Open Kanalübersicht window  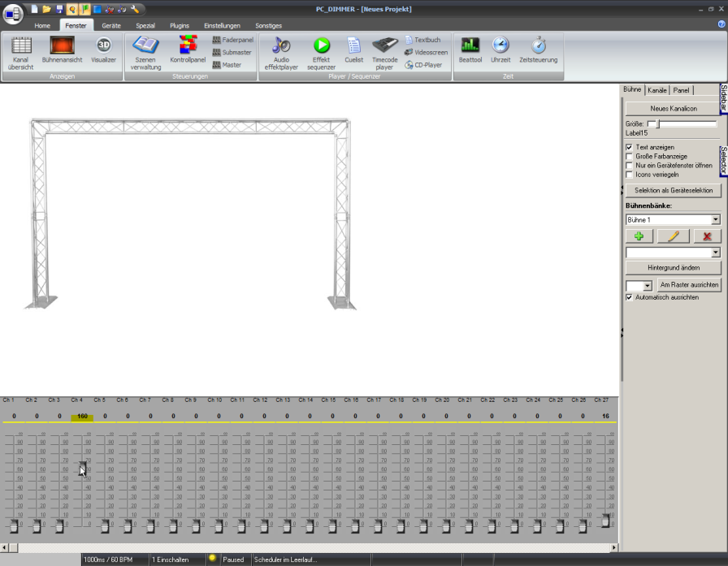click(21, 53)
